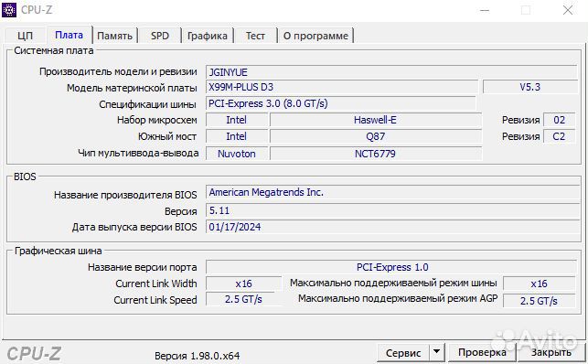Click the NCT6779 chip value
The height and width of the screenshot is (364, 588).
click(x=375, y=154)
